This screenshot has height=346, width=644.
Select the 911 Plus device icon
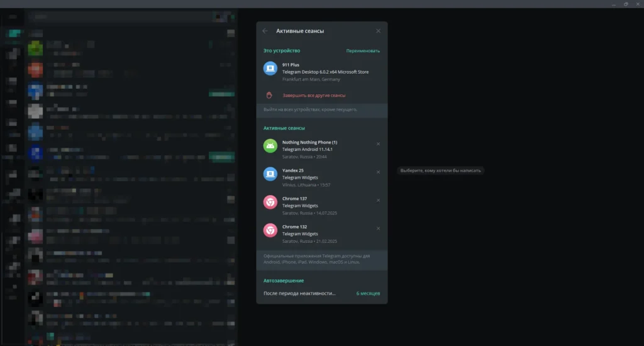pyautogui.click(x=270, y=68)
